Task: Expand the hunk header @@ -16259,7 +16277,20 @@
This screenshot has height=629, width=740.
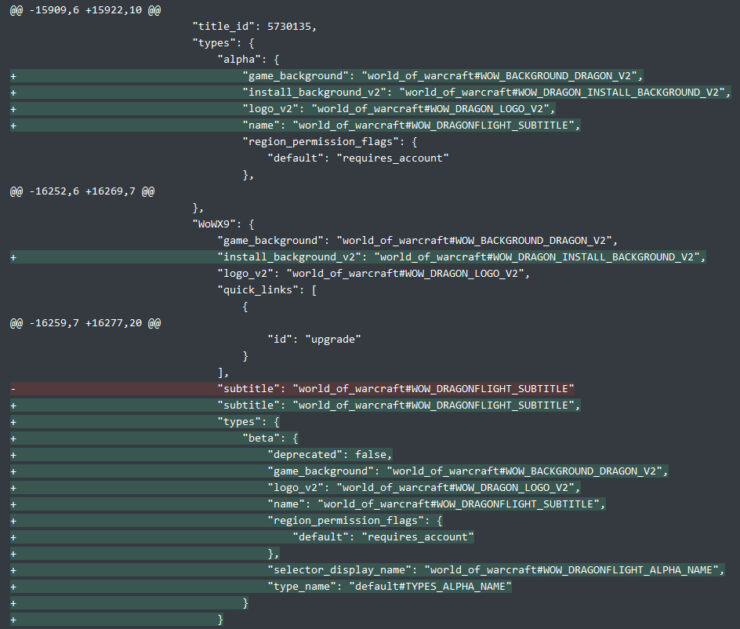Action: [78, 323]
